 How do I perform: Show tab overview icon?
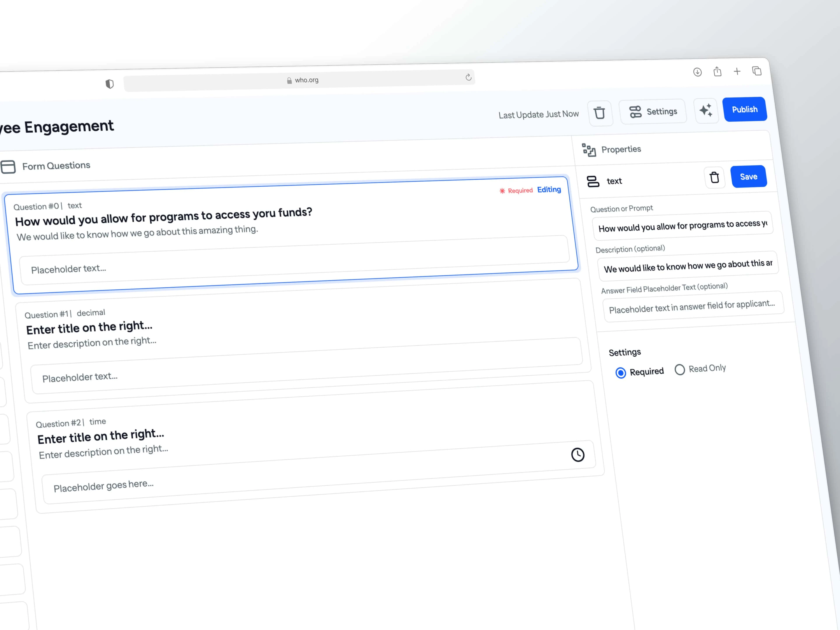point(757,71)
